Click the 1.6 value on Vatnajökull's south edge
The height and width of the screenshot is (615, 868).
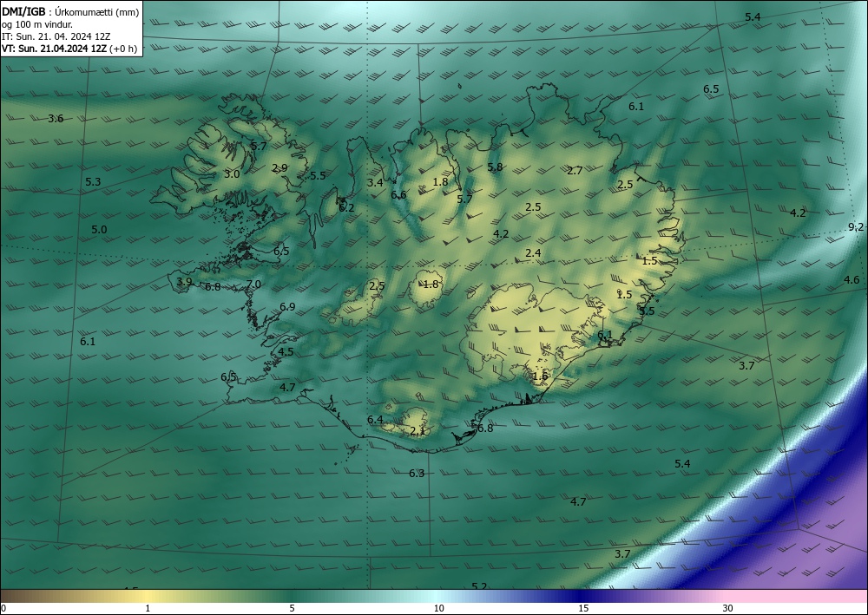[540, 376]
